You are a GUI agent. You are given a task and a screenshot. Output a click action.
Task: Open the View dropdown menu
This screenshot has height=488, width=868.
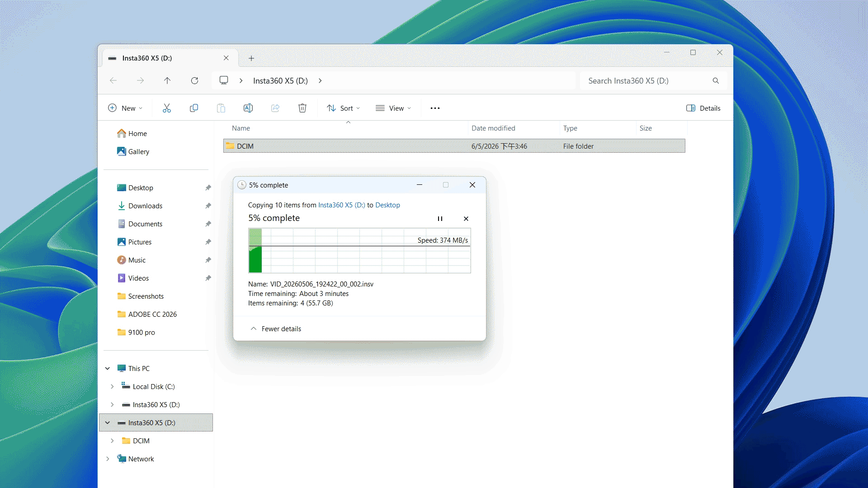[x=393, y=108]
